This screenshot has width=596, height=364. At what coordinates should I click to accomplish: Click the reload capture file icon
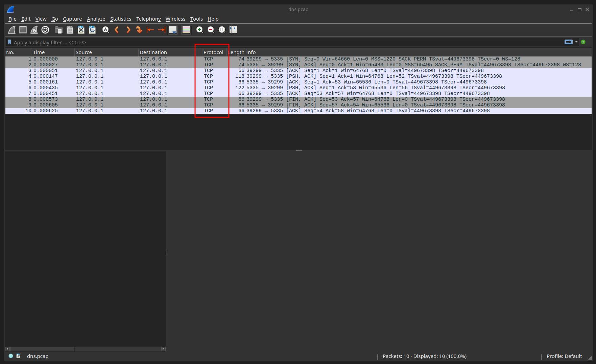(x=92, y=30)
